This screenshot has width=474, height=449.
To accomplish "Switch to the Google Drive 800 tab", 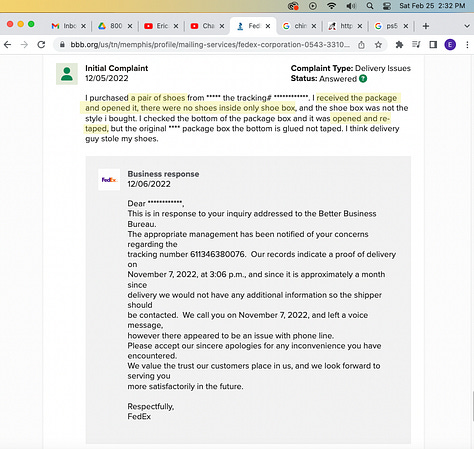I will 110,26.
